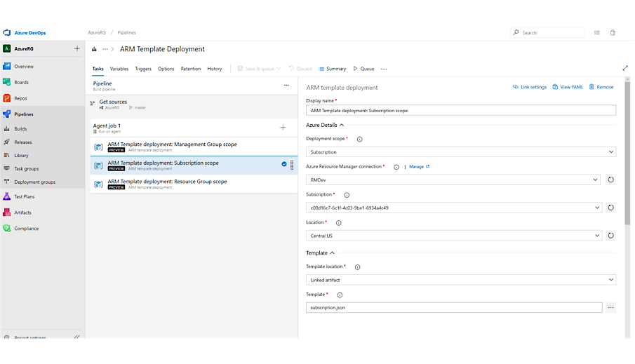Click the Azure DevOps logo icon

pos(7,32)
